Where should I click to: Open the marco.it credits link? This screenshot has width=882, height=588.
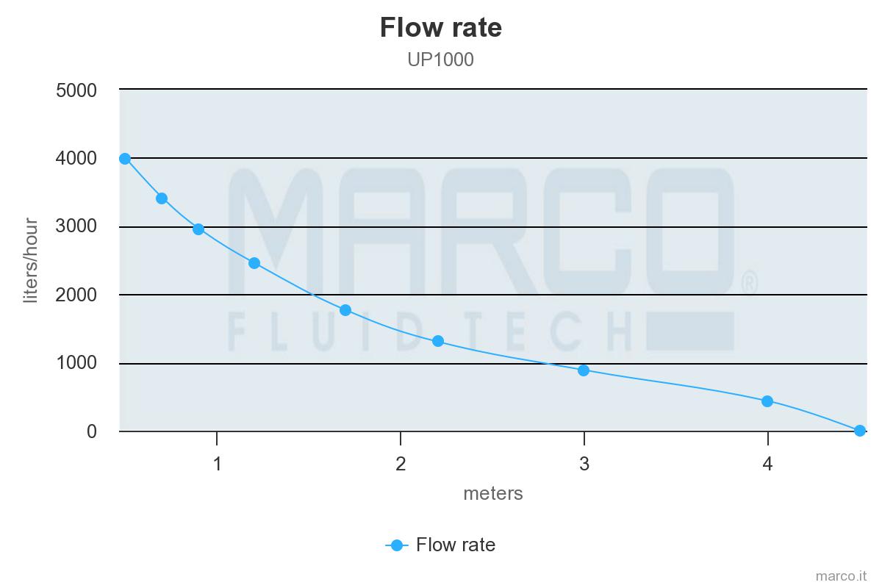[x=842, y=576]
